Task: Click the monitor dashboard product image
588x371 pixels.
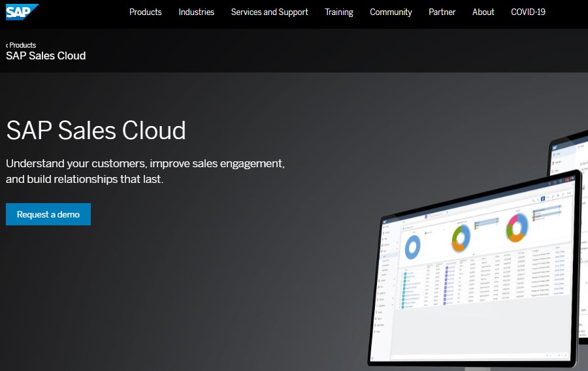Action: (476, 270)
